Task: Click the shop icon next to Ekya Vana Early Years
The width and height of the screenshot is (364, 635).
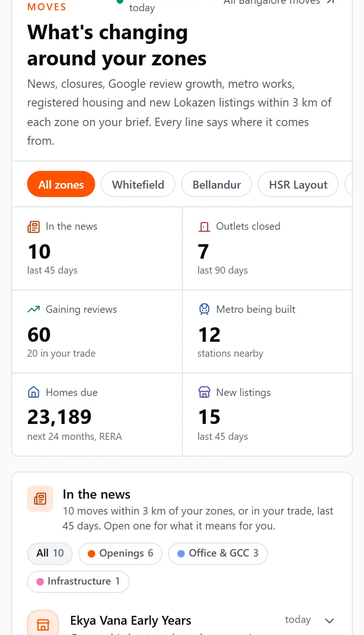Action: (x=43, y=623)
